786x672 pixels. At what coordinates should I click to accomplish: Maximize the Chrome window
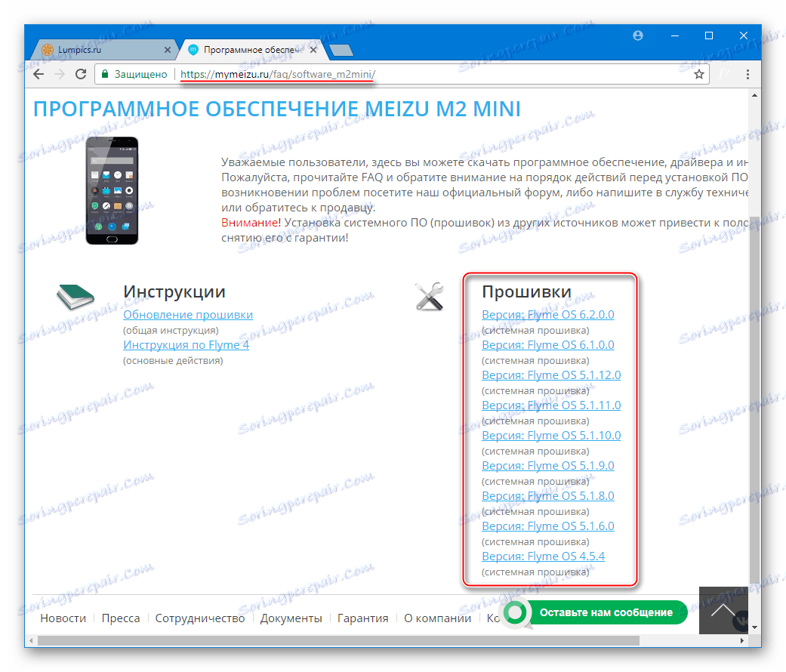(709, 35)
